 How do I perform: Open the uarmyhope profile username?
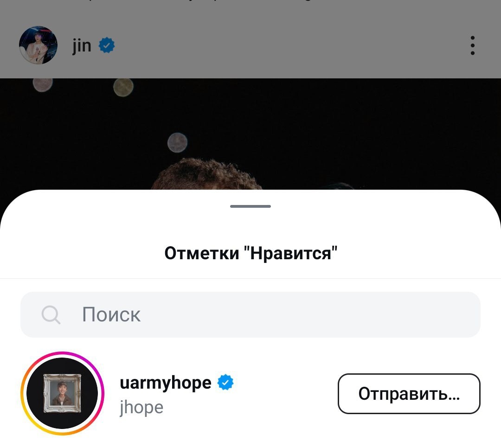point(166,383)
